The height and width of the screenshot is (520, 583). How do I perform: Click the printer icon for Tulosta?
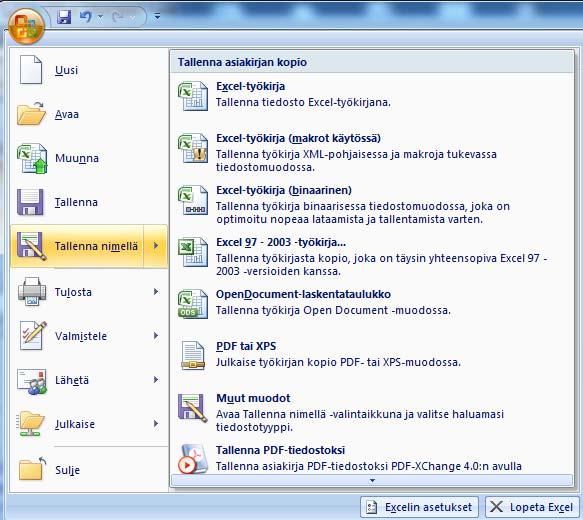[x=32, y=292]
